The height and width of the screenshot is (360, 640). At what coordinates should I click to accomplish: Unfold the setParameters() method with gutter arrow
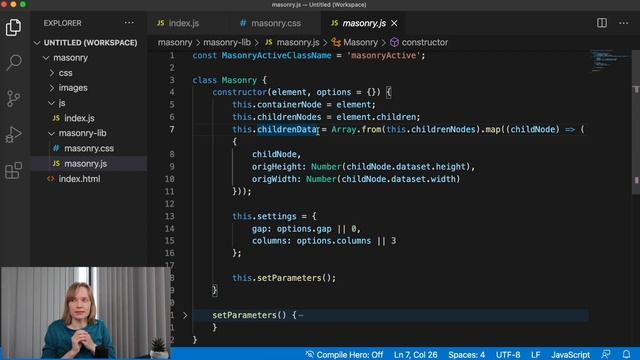pos(185,315)
